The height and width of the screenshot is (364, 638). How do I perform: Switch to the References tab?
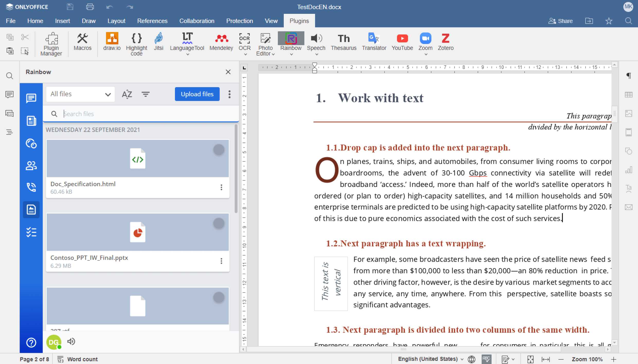[152, 21]
